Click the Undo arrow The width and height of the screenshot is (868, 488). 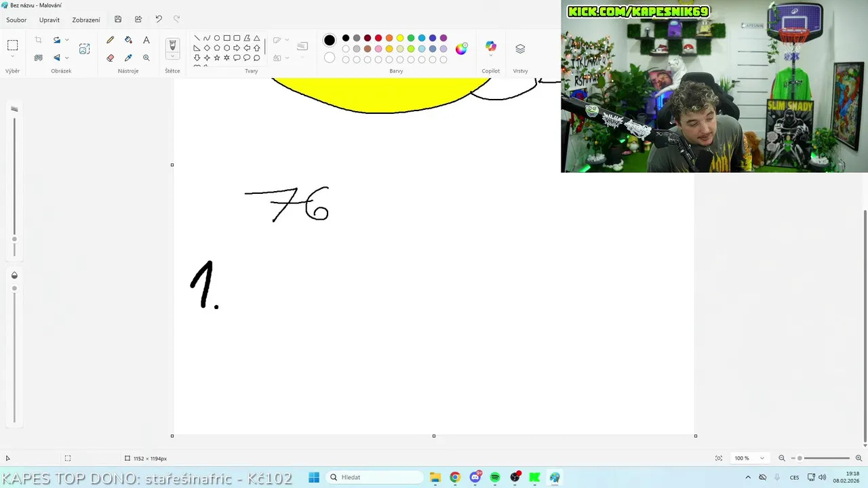click(159, 19)
